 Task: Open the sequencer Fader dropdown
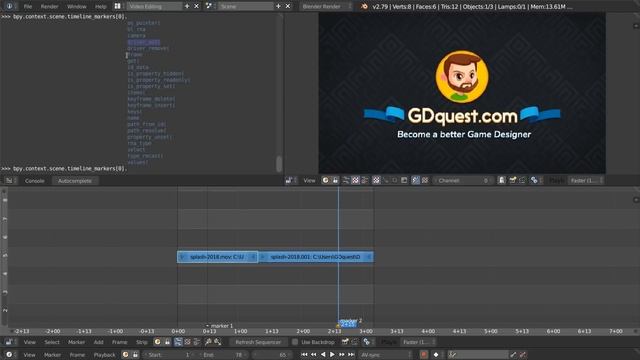tap(418, 342)
